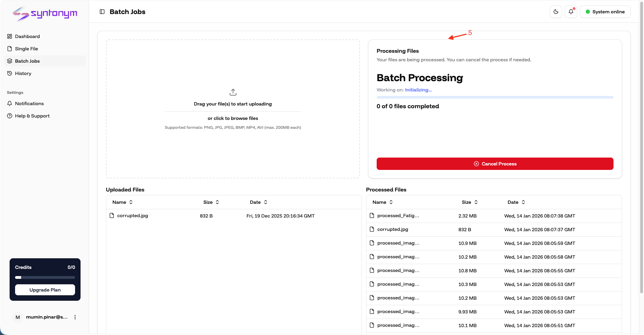Click the History clock icon
Image resolution: width=644 pixels, height=335 pixels.
point(10,73)
